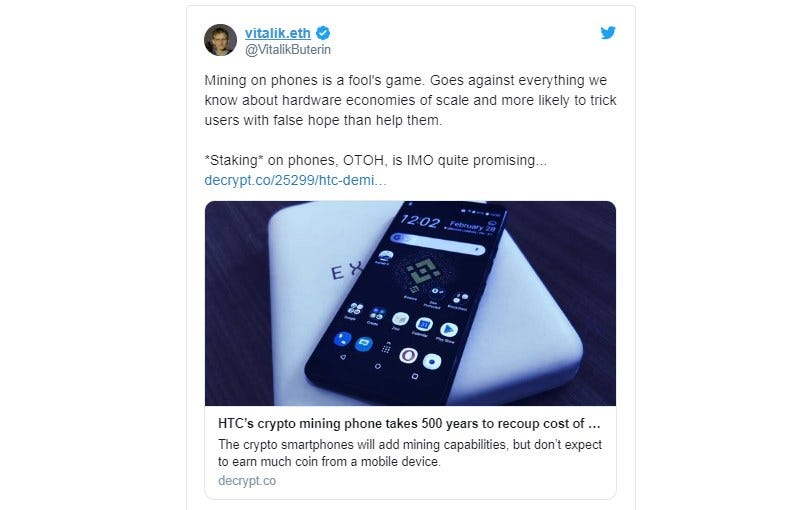Follow the decrypt.co/25299/htc-demi link
The width and height of the screenshot is (809, 510).
coord(295,180)
